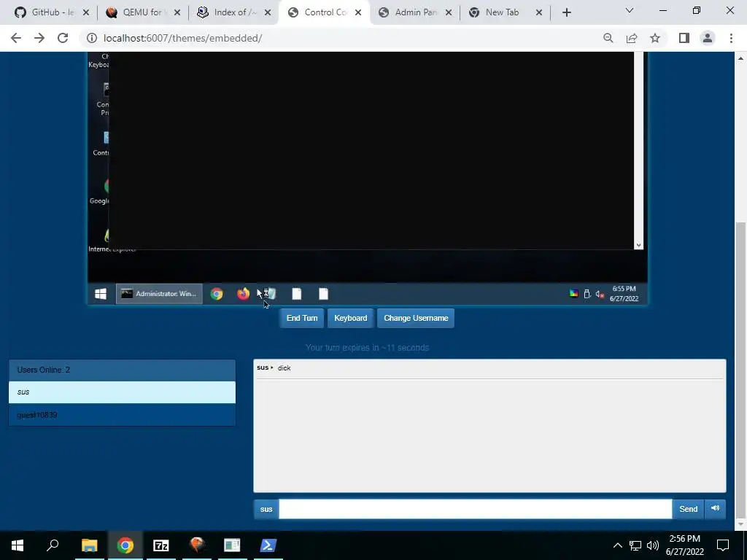Close the New Tab tab

pos(539,13)
